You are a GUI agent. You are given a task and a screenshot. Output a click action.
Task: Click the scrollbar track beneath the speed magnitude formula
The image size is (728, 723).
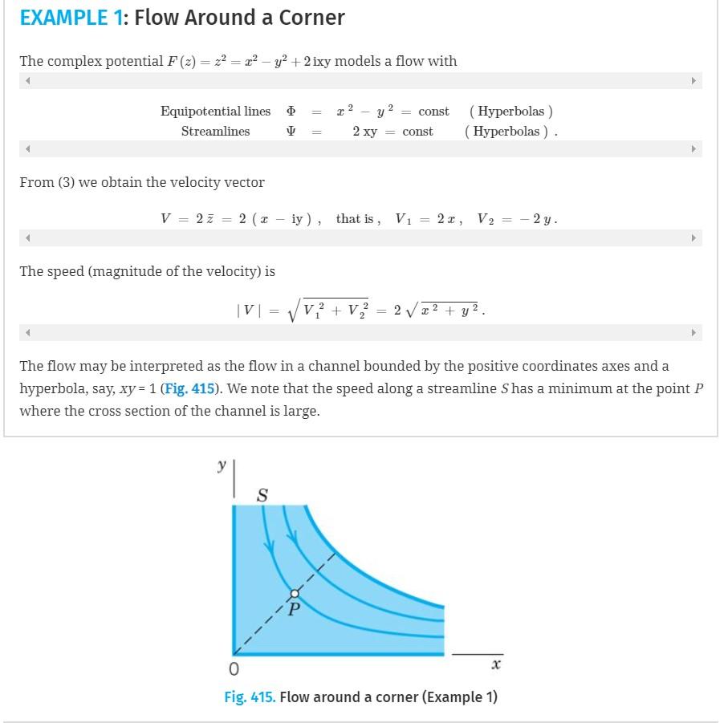[x=361, y=331]
